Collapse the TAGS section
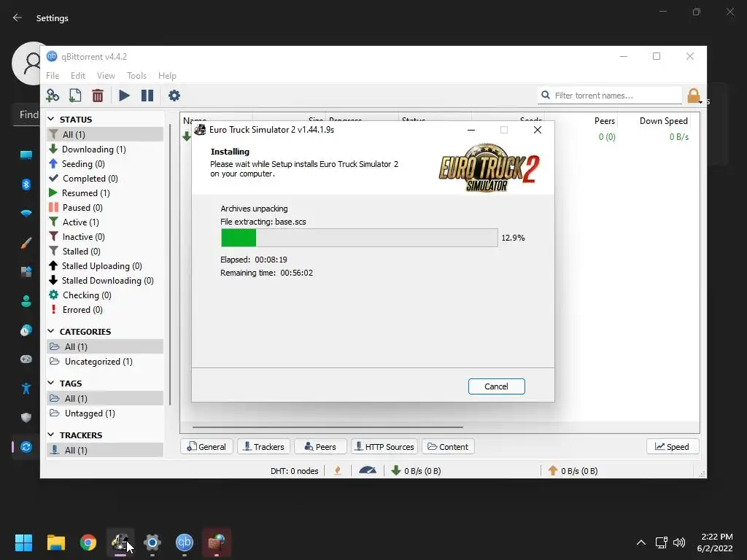This screenshot has width=747, height=560. 51,383
